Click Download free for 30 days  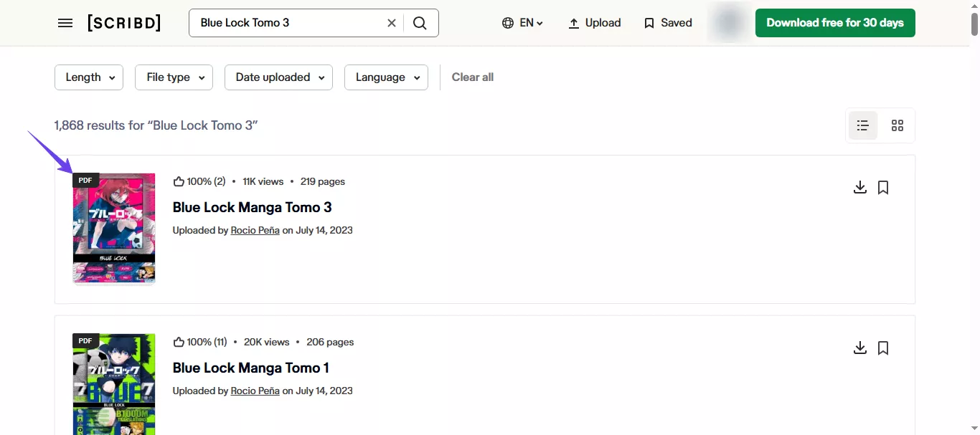[x=834, y=22]
